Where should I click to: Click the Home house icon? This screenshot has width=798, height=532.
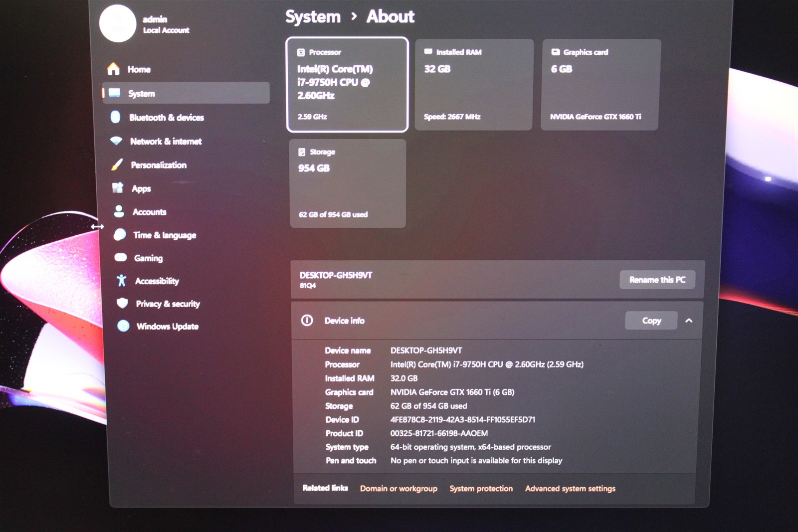114,69
